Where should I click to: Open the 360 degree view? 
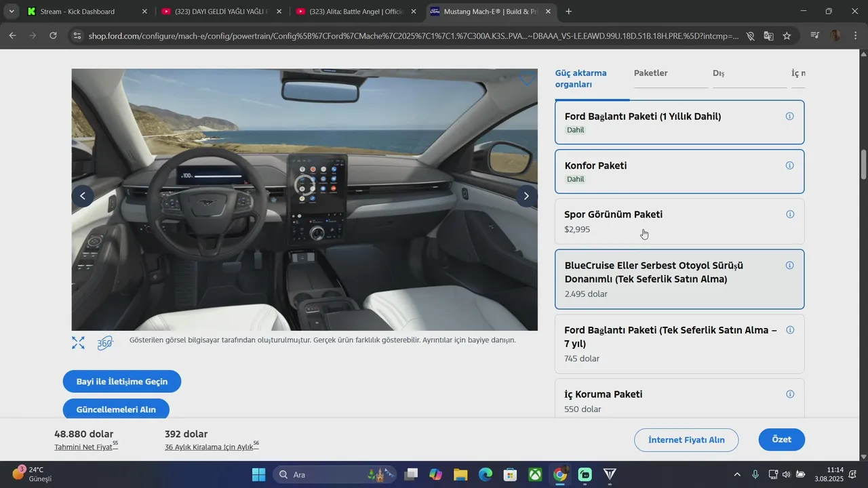coord(104,343)
